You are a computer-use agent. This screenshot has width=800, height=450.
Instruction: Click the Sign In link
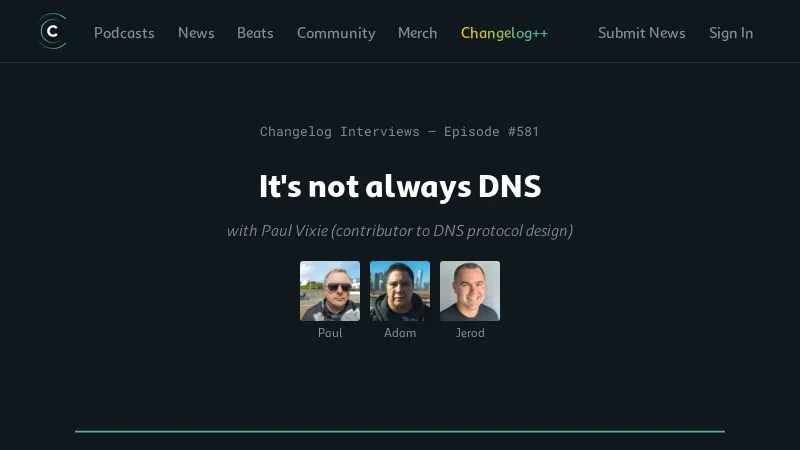[731, 33]
